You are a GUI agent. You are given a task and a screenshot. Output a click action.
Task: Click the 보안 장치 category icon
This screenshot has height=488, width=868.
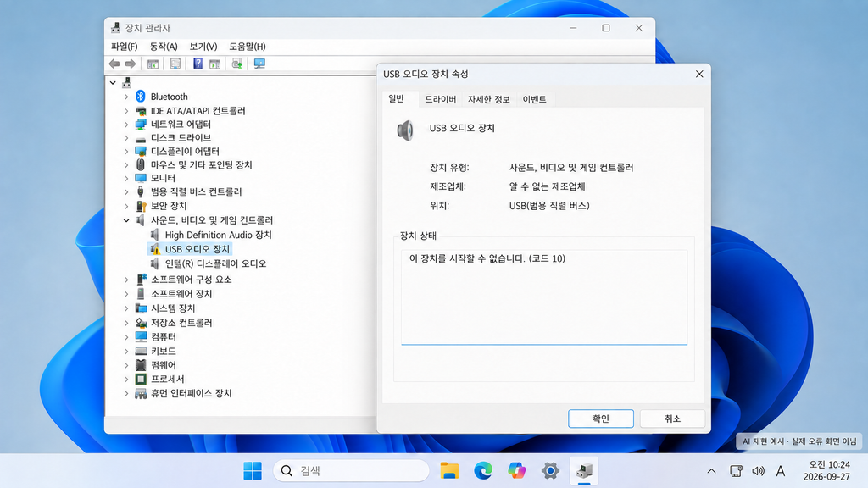click(x=141, y=206)
